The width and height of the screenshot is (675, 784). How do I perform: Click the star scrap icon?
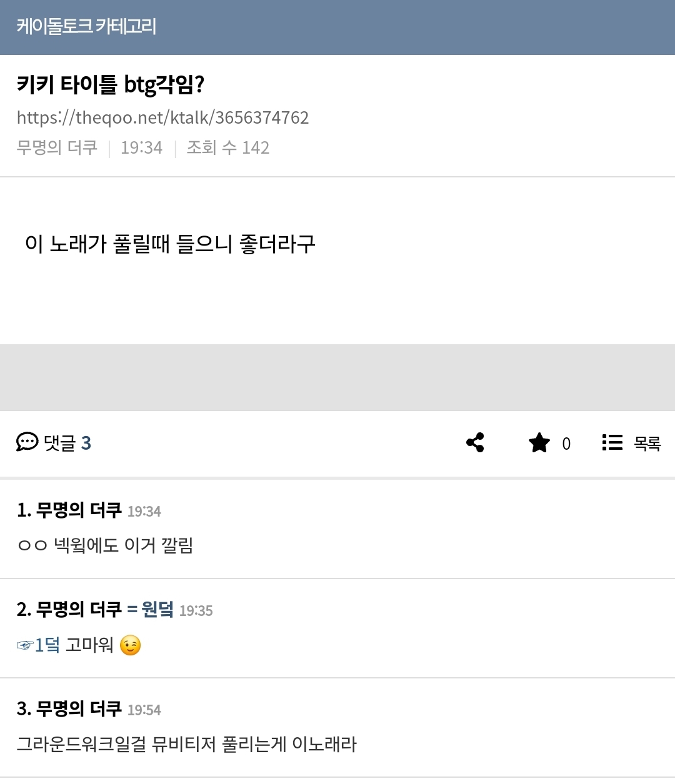pos(539,443)
